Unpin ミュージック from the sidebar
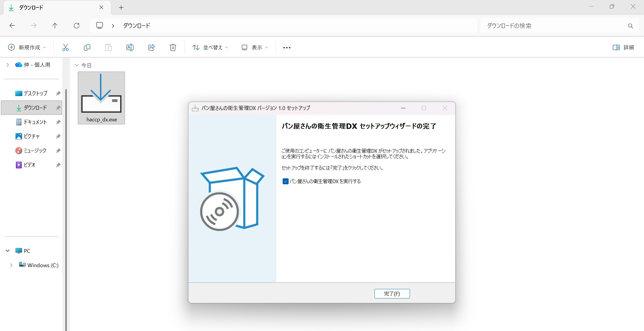Screen dimensions: 644x331 pyautogui.click(x=58, y=151)
